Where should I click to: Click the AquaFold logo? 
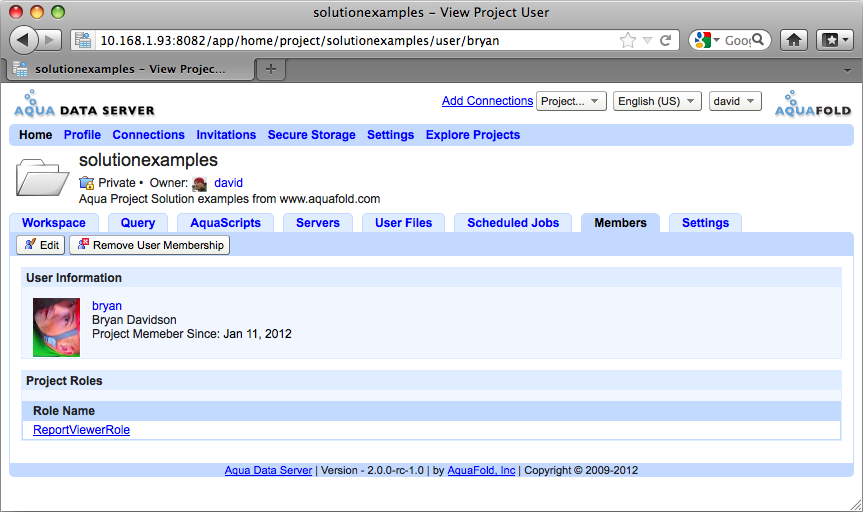click(813, 104)
